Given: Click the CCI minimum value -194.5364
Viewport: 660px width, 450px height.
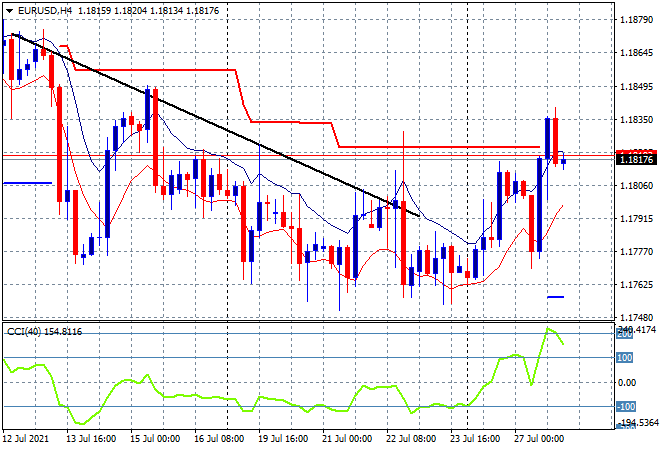Looking at the screenshot, I should 637,423.
